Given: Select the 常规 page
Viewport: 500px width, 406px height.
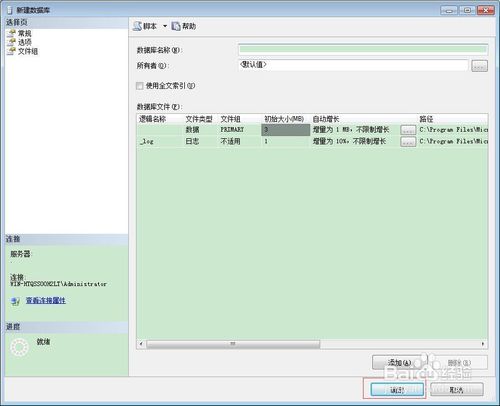Looking at the screenshot, I should click(24, 33).
